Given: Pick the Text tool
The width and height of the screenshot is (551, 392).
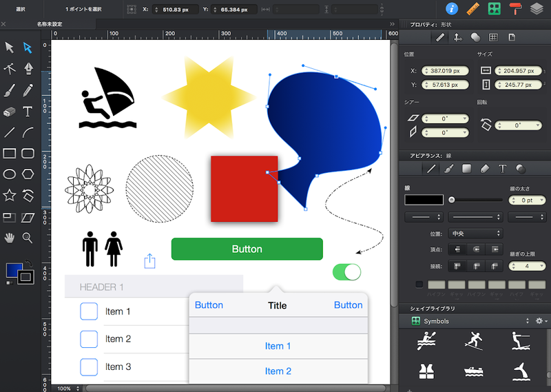Looking at the screenshot, I should [28, 112].
